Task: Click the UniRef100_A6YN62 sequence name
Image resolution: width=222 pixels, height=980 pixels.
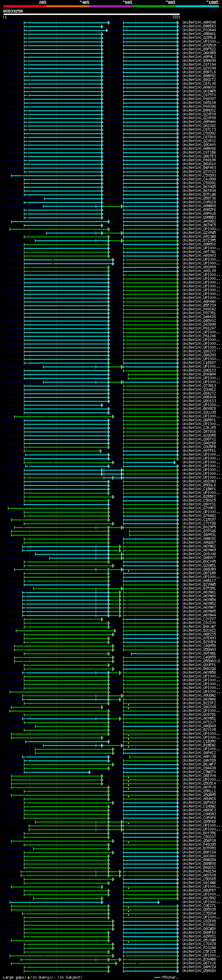Action: 199,546
